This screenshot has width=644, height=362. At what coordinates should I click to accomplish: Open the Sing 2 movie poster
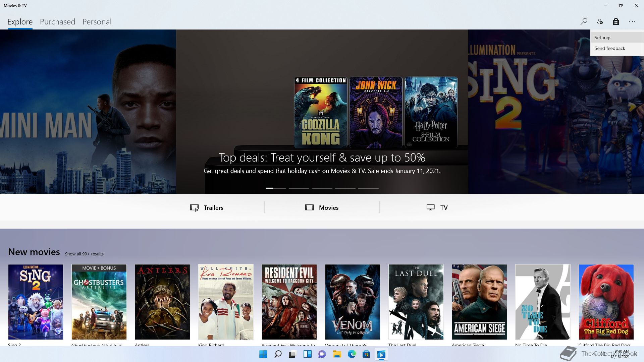[36, 302]
